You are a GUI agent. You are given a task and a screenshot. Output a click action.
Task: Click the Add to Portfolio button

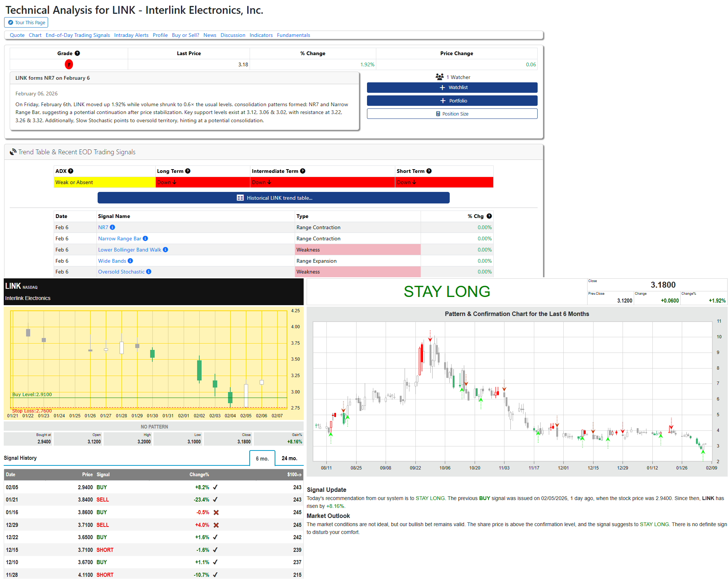(x=452, y=101)
